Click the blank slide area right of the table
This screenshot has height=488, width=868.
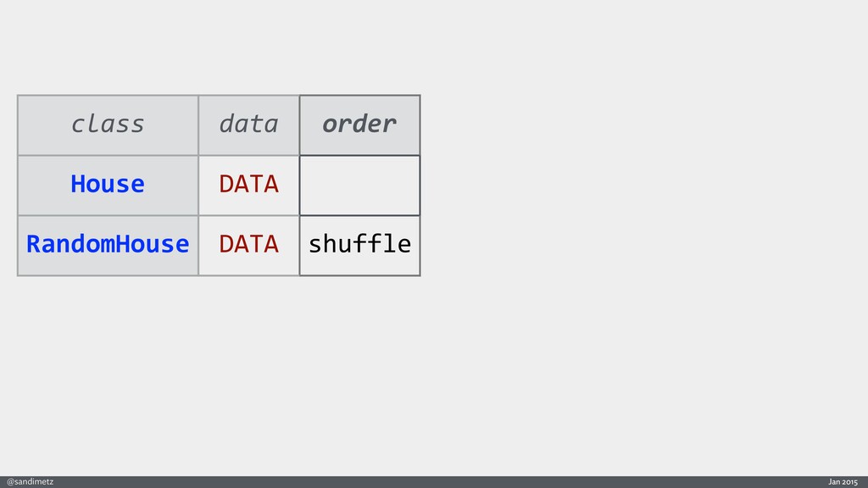pyautogui.click(x=644, y=186)
